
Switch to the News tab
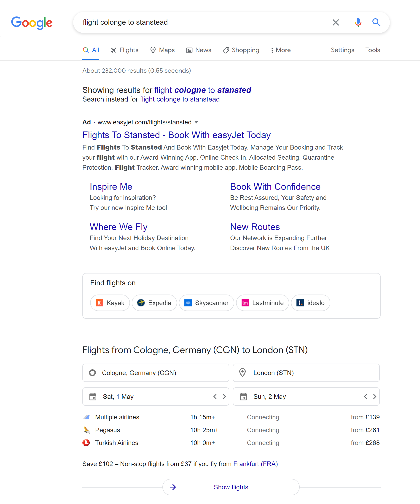click(199, 50)
